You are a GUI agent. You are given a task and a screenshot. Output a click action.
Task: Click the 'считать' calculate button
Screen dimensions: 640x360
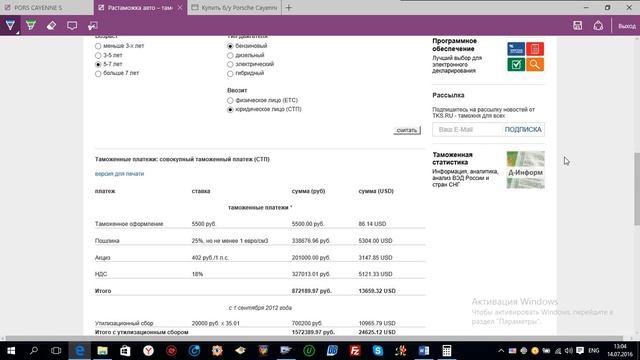(x=407, y=130)
